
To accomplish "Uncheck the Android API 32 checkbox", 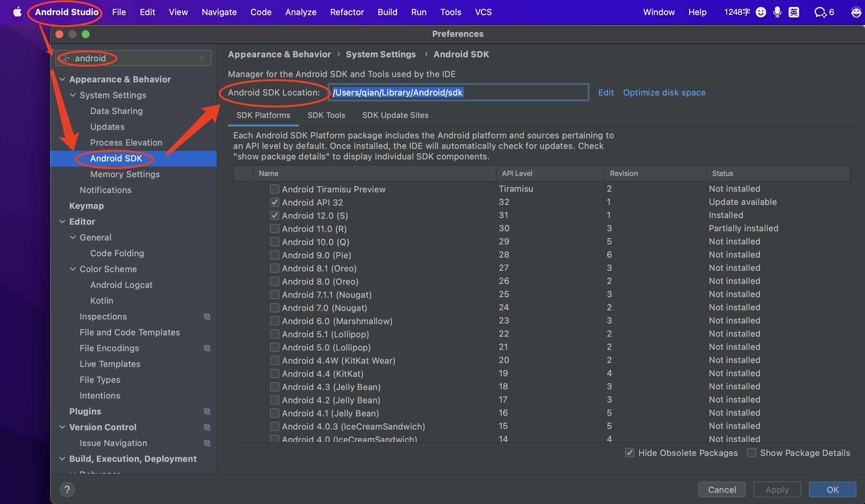I will coord(275,202).
